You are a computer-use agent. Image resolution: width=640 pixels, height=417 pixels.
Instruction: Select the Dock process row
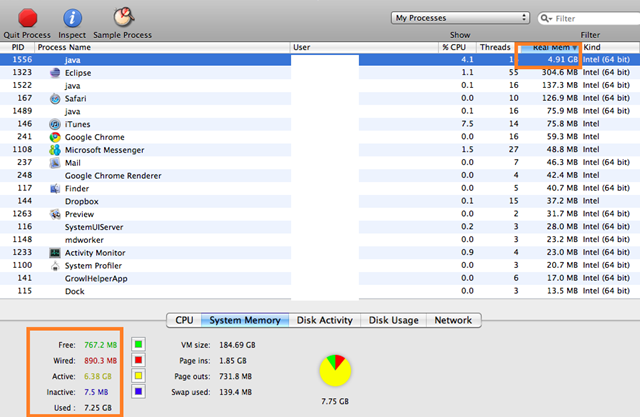[320, 291]
